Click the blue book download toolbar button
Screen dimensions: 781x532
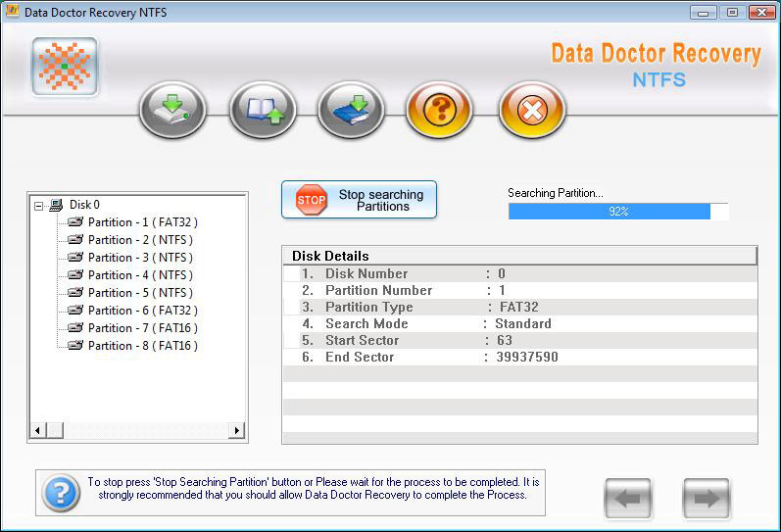coord(351,110)
